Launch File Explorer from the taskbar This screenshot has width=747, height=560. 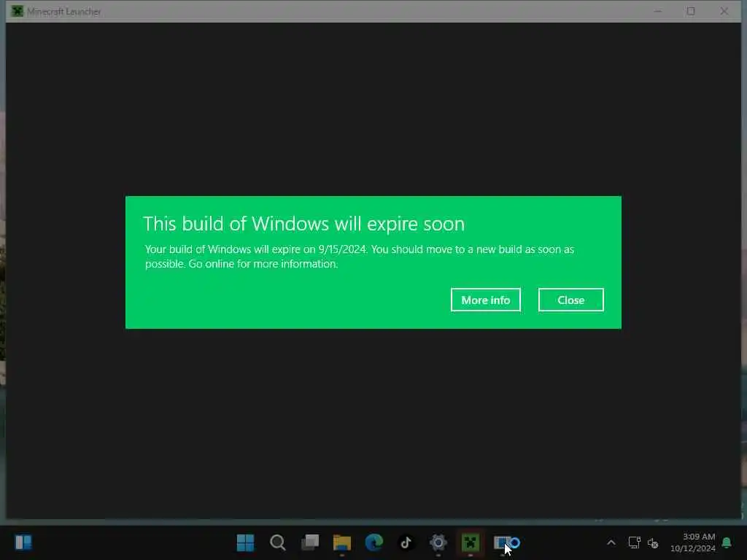tap(342, 542)
